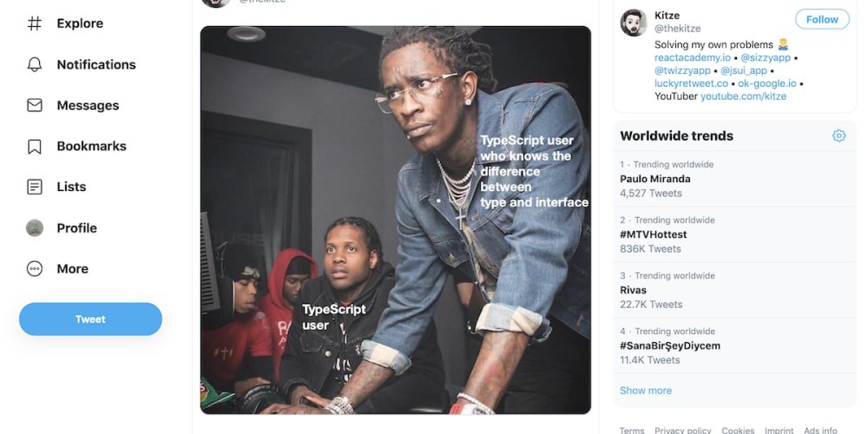
Task: Open the Rivas trending topic
Action: click(734, 290)
